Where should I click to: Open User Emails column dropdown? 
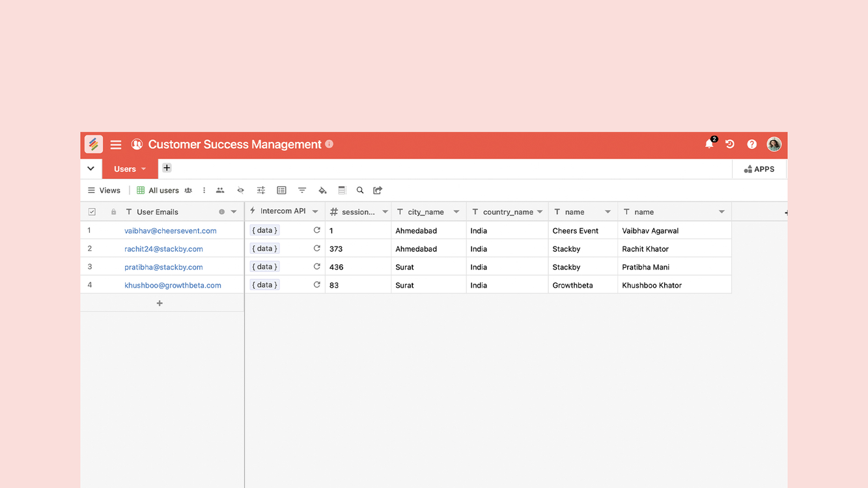click(x=234, y=212)
